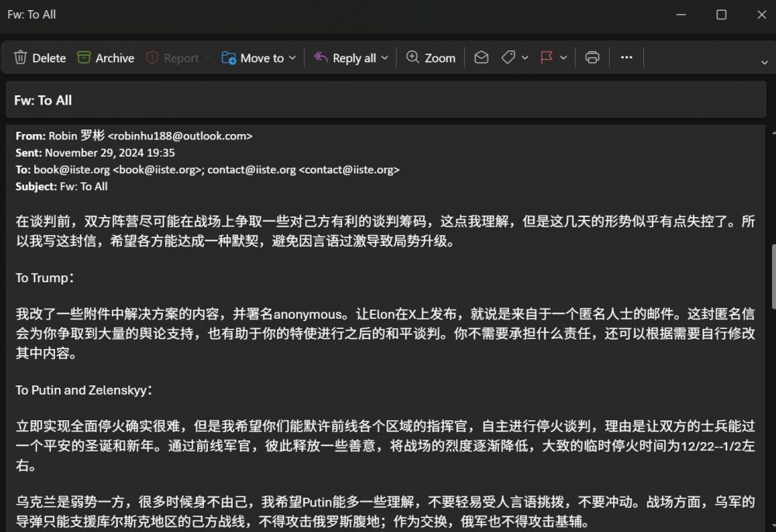Print the email using the printer icon
776x532 pixels.
[593, 58]
